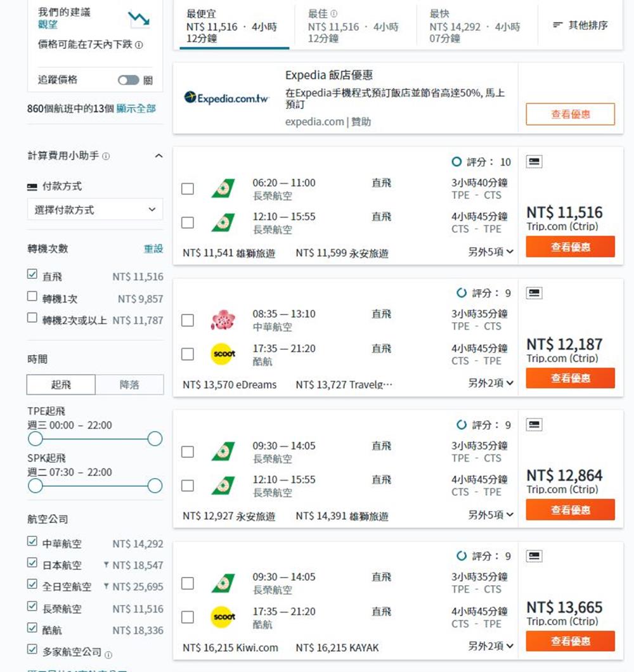Image resolution: width=634 pixels, height=672 pixels.
Task: Click info icon next to 計算費用小助手
Action: 106,156
